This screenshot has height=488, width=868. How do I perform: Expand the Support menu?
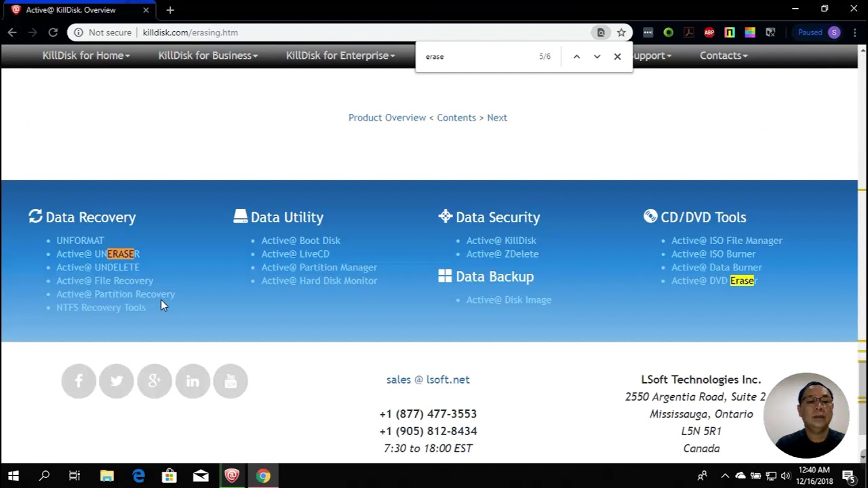pyautogui.click(x=652, y=56)
